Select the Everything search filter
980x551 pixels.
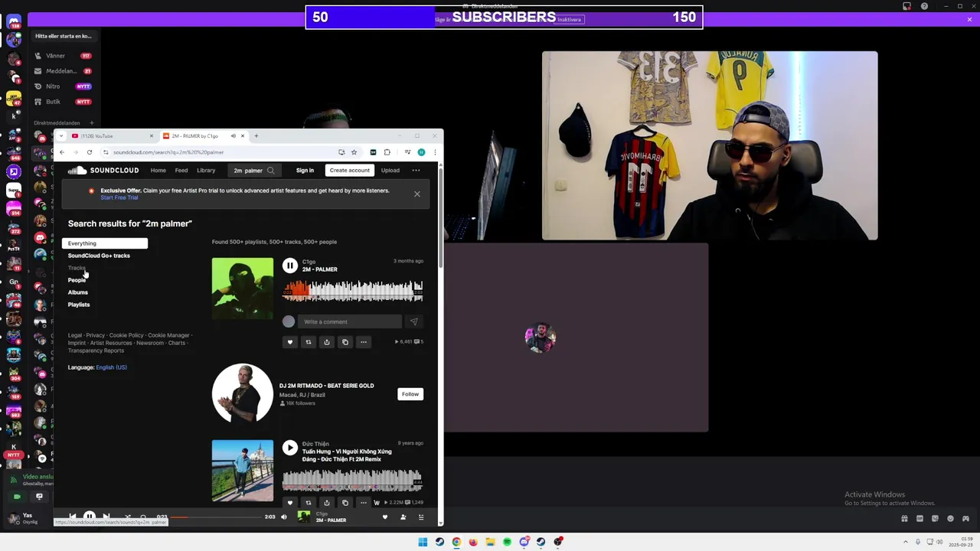pos(105,243)
